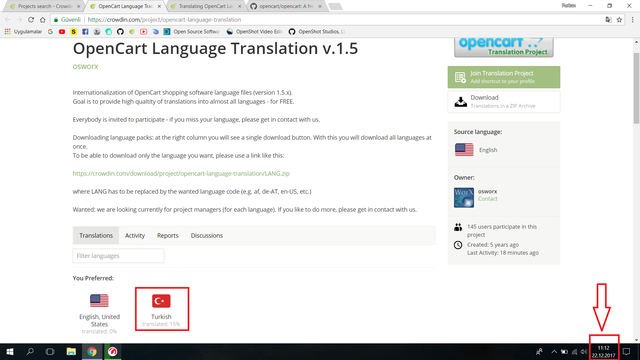Click the "145 users participate in this project" text

(502, 231)
